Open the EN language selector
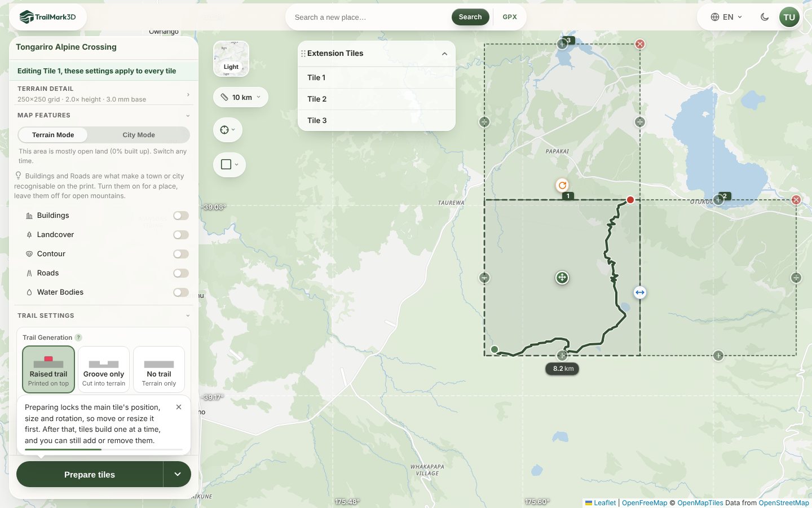Image resolution: width=812 pixels, height=508 pixels. (726, 17)
